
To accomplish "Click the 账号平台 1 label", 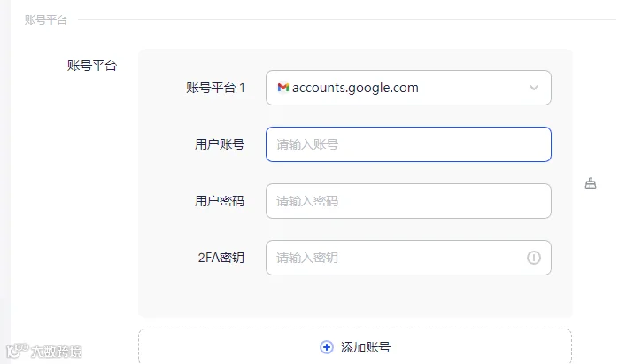I will [215, 88].
